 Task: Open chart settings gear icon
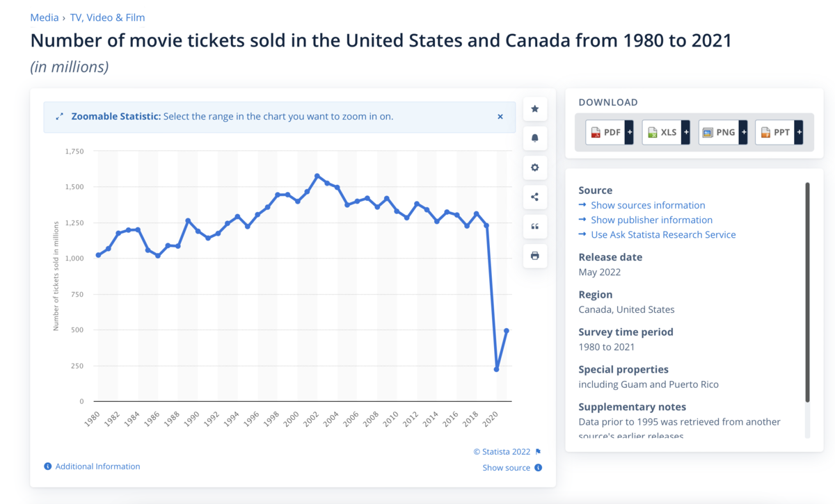[534, 168]
